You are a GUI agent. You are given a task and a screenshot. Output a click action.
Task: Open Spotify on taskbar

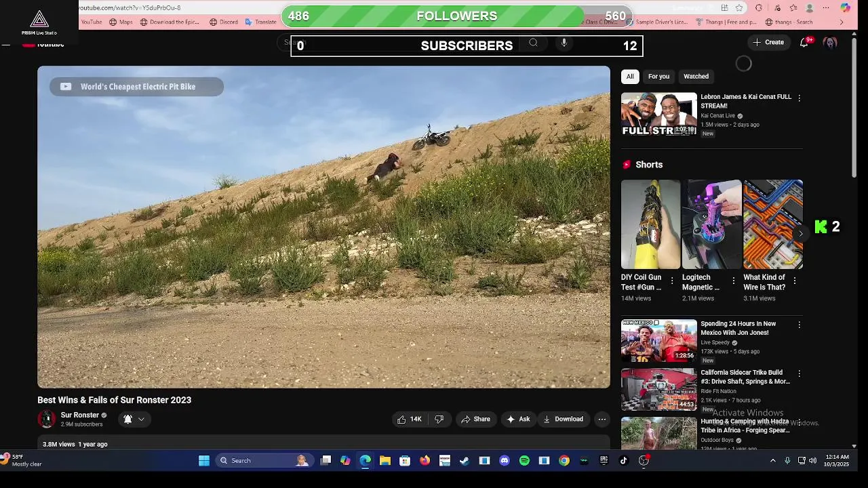[524, 461]
